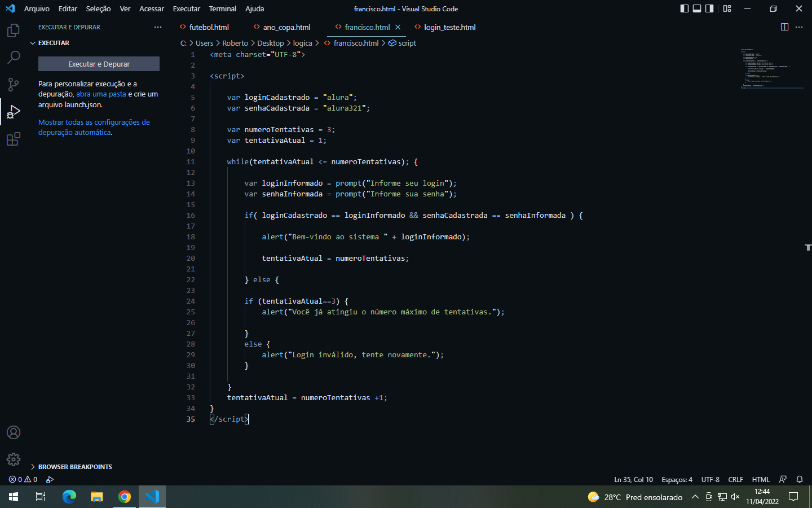
Task: Switch to login_teste.html tab
Action: (450, 27)
